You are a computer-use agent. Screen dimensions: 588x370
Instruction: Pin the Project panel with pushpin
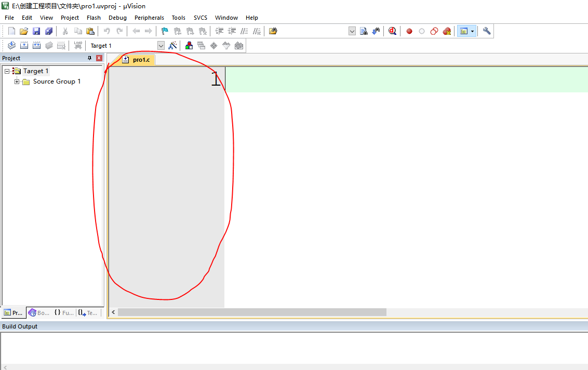click(x=89, y=58)
